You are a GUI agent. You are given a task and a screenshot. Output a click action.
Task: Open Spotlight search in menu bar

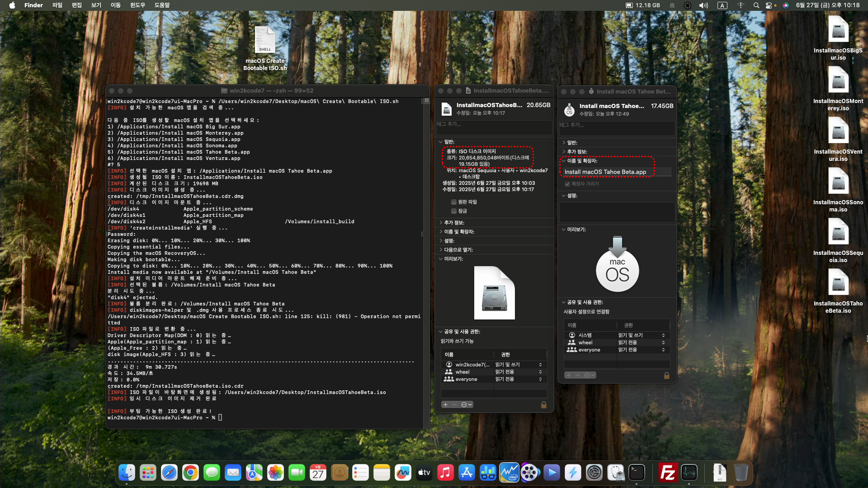tap(756, 5)
